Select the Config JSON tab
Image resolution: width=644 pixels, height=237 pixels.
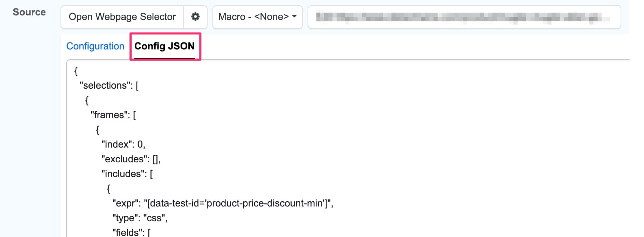tap(164, 46)
